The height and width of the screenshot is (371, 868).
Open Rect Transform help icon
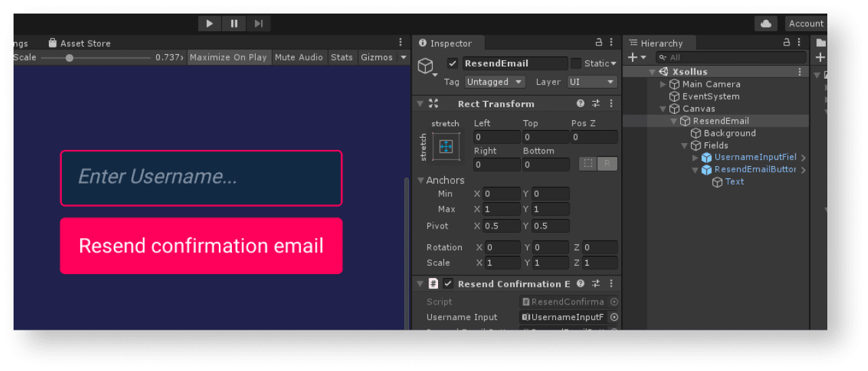(580, 104)
